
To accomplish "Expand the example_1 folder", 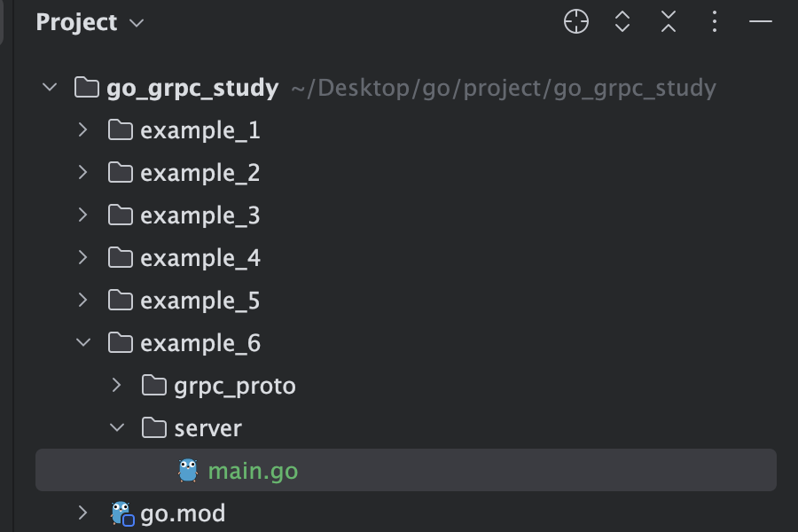I will [x=82, y=129].
